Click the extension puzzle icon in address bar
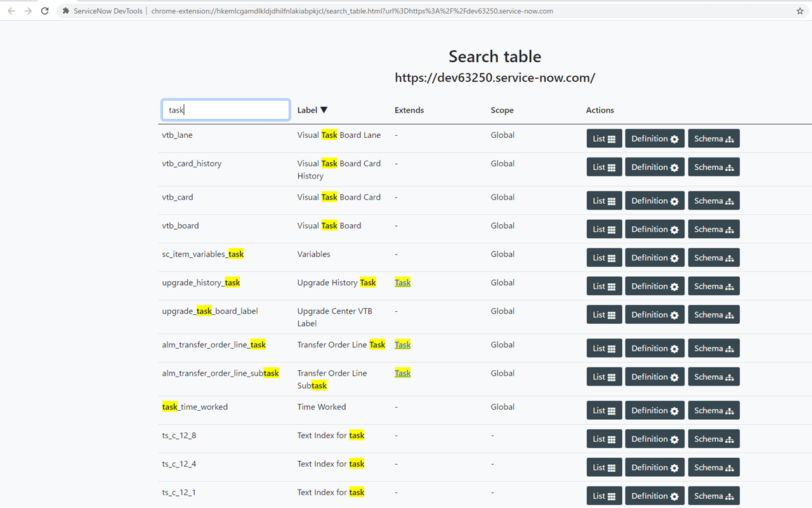812x508 pixels. pyautogui.click(x=66, y=11)
